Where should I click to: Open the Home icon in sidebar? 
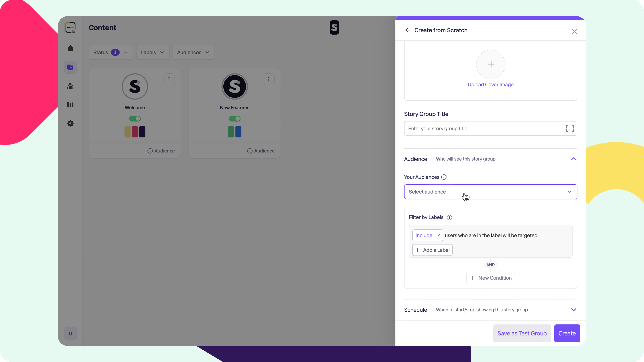70,48
